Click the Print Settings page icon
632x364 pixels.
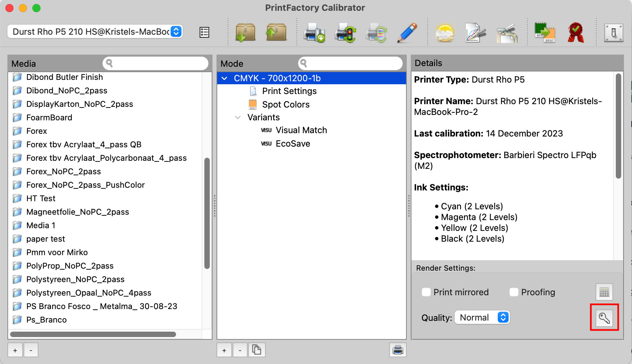pos(253,91)
